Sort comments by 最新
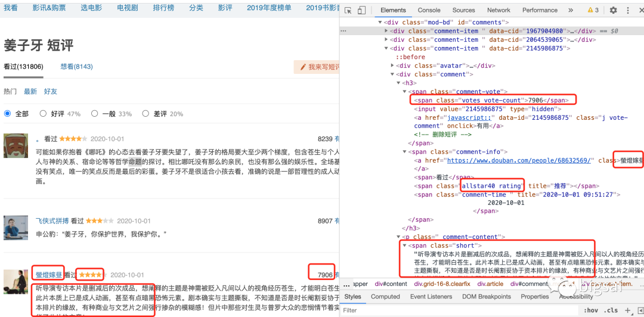Image resolution: width=644 pixels, height=317 pixels. 30,91
